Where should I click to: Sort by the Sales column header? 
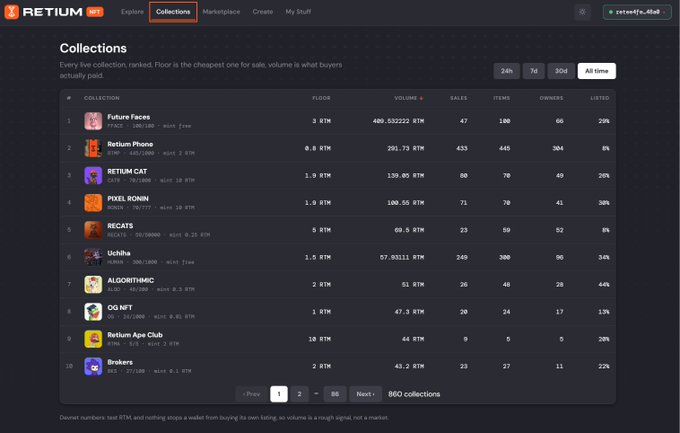pyautogui.click(x=458, y=98)
